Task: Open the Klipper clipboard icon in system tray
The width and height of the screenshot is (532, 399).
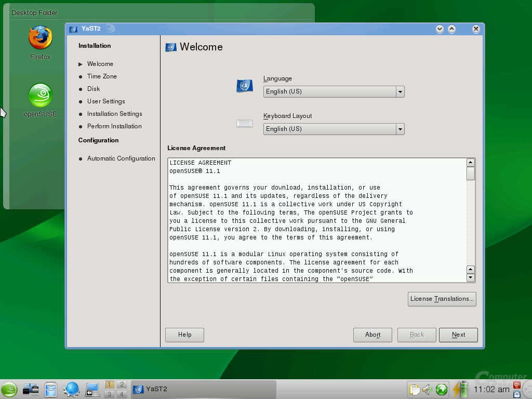Action: 414,390
